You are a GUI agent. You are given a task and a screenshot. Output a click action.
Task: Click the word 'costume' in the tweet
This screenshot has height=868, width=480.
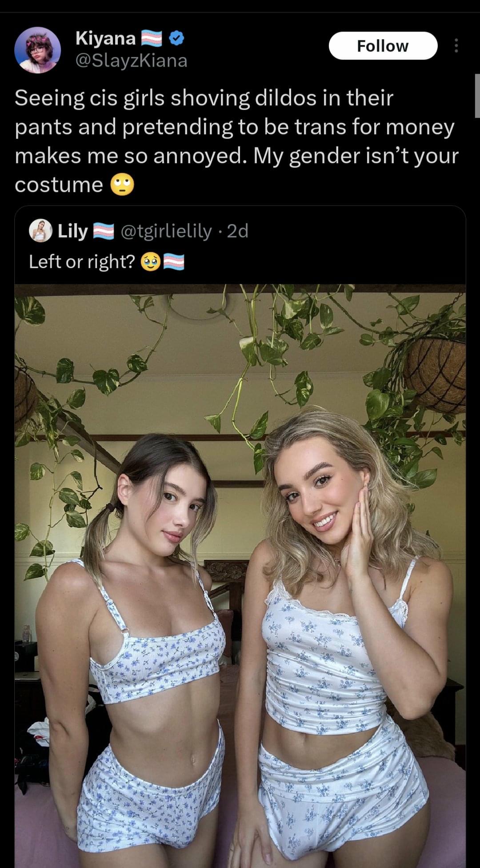pos(59,184)
